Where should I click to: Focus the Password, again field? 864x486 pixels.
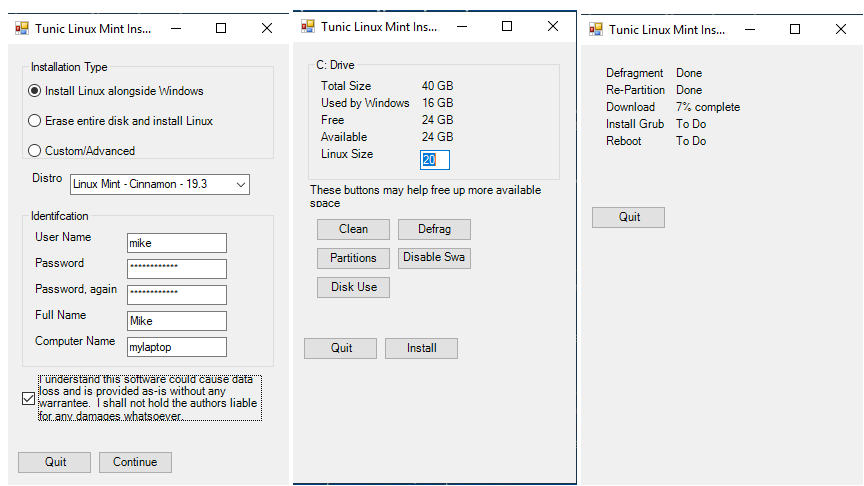coord(177,295)
